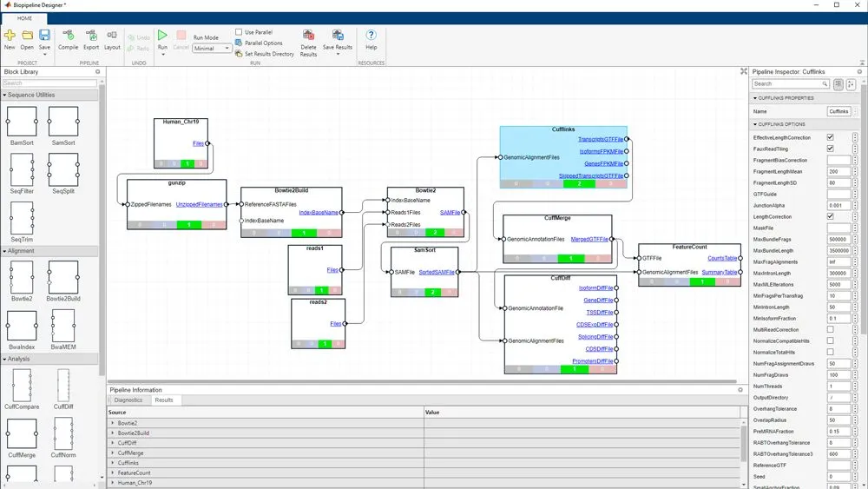
Task: Click the Delete Results icon
Action: (x=309, y=36)
